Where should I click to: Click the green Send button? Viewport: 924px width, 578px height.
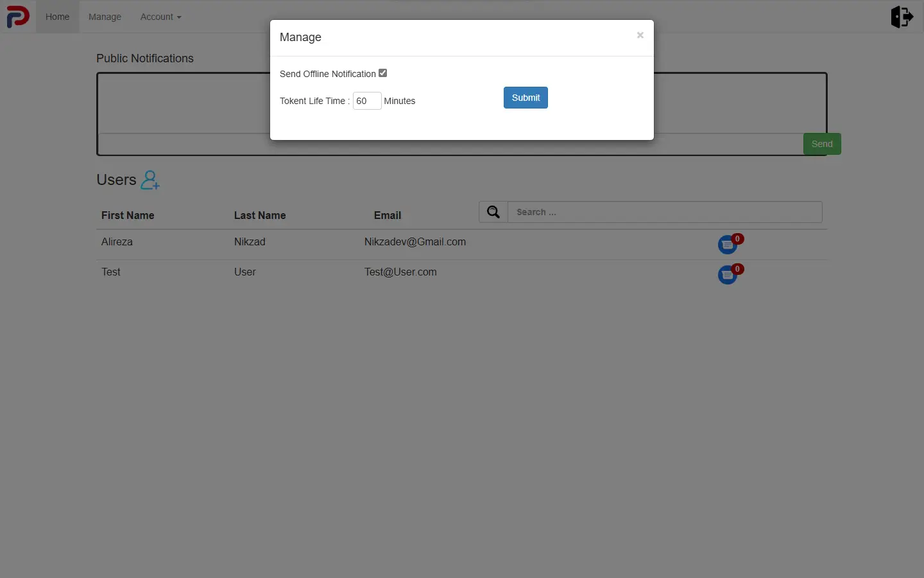(x=822, y=144)
